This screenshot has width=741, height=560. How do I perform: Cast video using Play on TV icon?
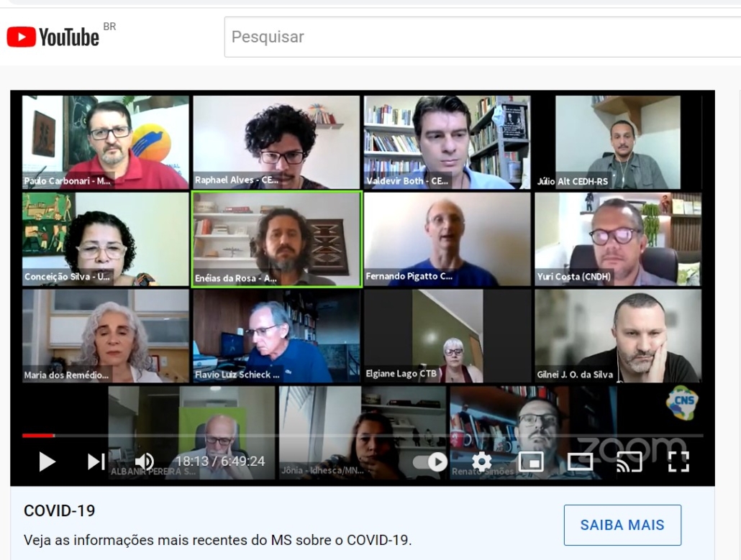[629, 462]
